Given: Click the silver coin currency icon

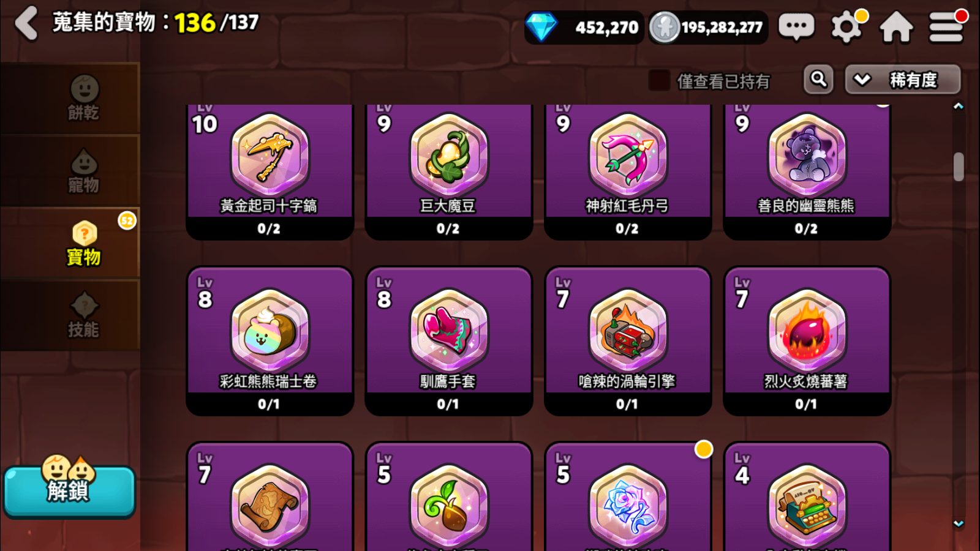Looking at the screenshot, I should click(x=665, y=27).
